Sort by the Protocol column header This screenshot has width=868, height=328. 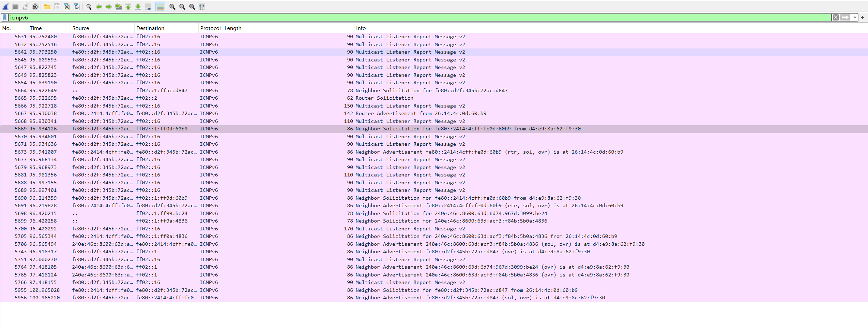coord(210,28)
